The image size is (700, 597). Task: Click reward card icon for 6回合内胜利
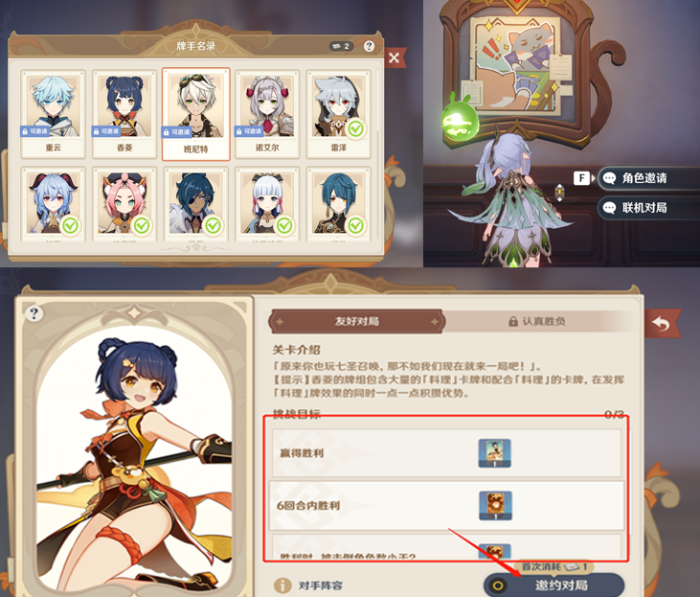tap(495, 506)
